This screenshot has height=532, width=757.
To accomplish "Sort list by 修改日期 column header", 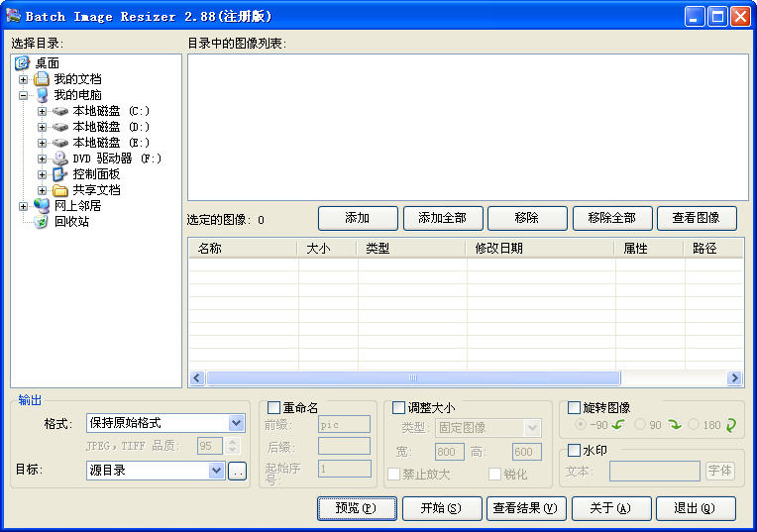I will coord(540,249).
